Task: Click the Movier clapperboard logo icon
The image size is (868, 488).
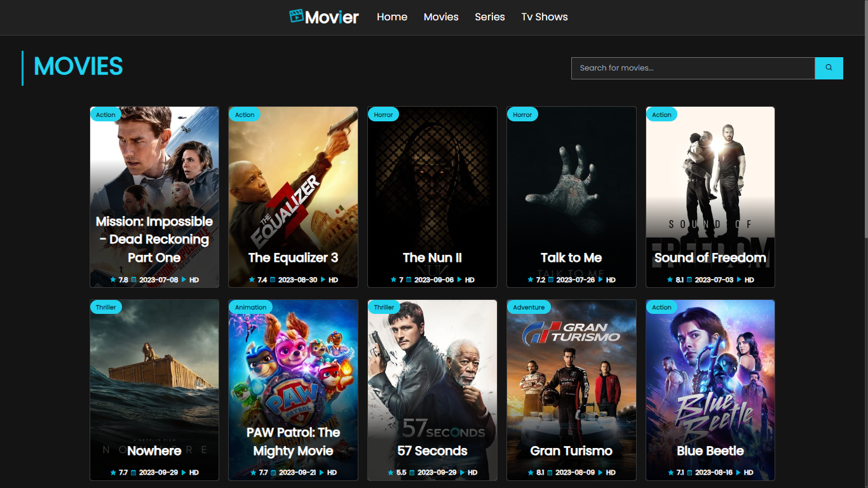Action: pyautogui.click(x=296, y=16)
